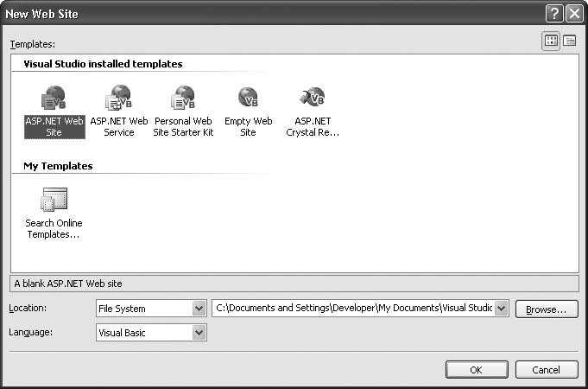This screenshot has width=588, height=389.
Task: Click the 'A blank ASP.NET Web site' description
Action: point(68,284)
